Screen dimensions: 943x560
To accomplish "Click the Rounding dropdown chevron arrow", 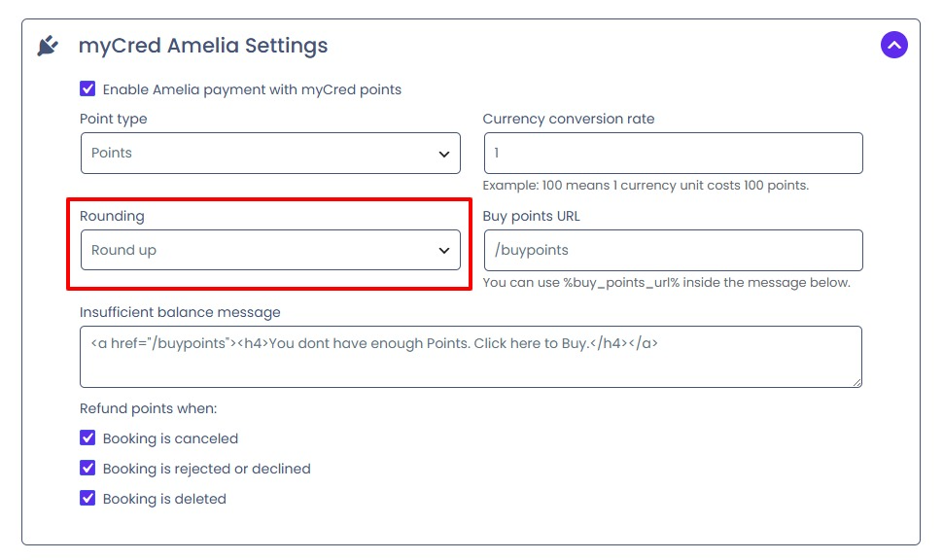I will coord(444,250).
